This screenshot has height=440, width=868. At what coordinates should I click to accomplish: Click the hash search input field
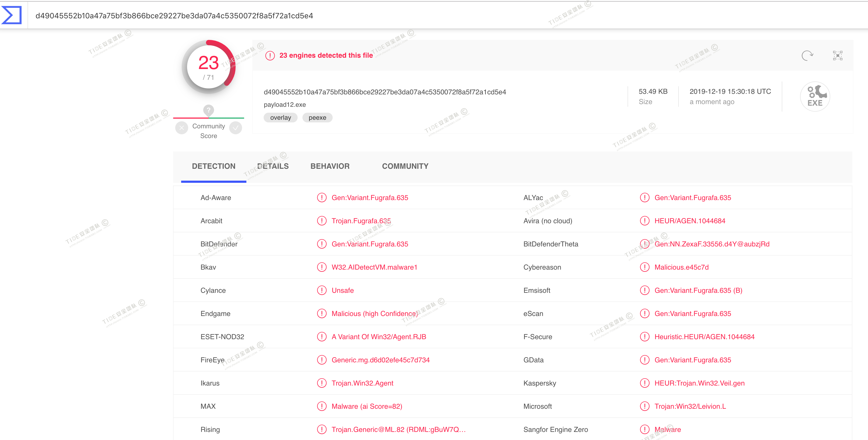coord(174,16)
